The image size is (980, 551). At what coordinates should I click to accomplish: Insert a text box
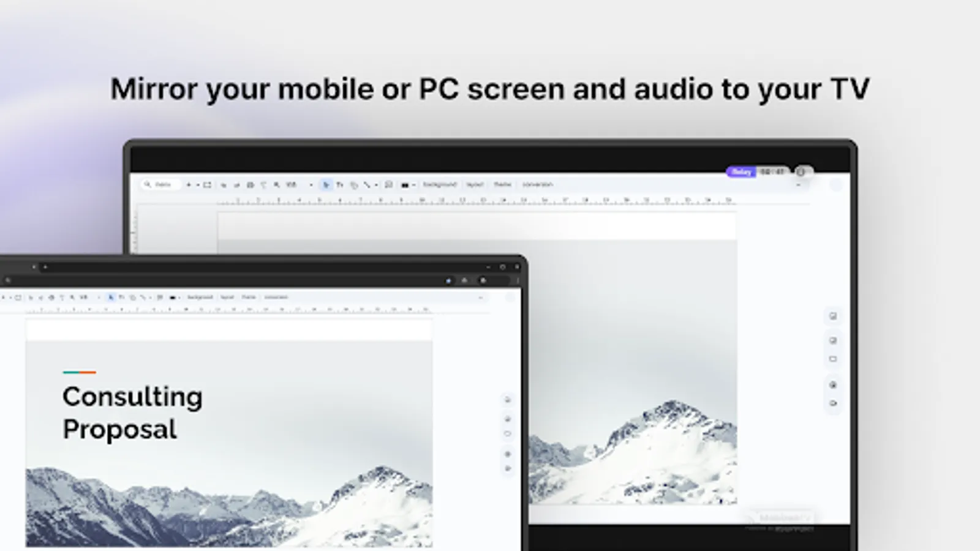[339, 184]
